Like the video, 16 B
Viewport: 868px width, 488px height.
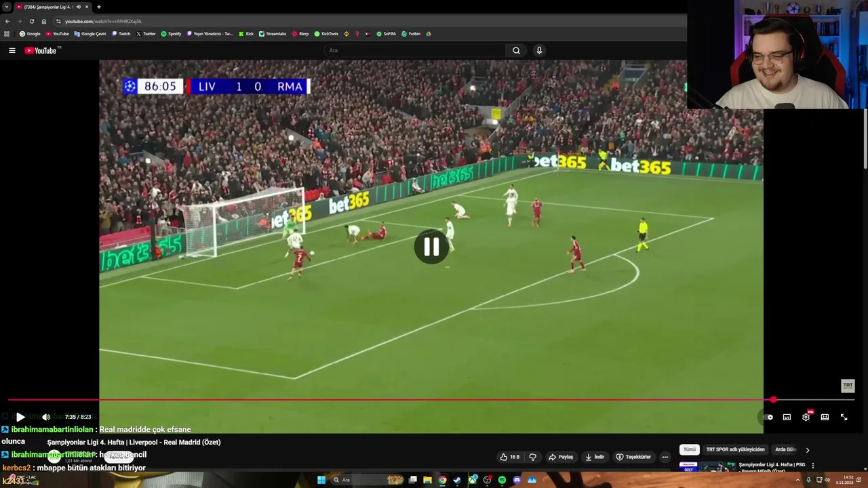coord(509,457)
